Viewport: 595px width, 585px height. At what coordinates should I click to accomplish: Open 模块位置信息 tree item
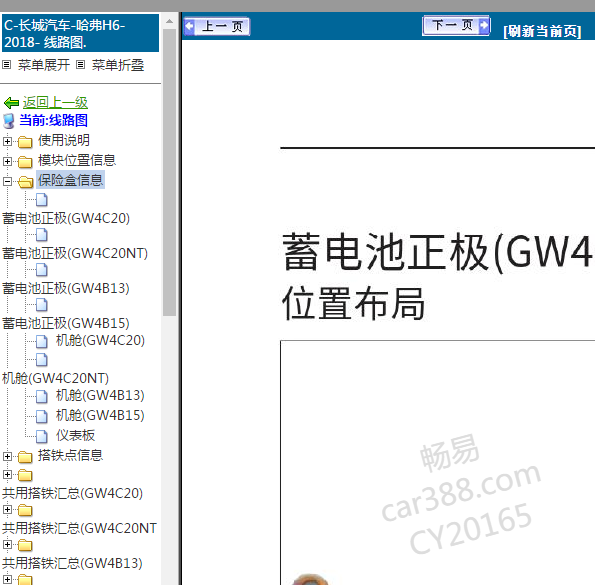(77, 160)
